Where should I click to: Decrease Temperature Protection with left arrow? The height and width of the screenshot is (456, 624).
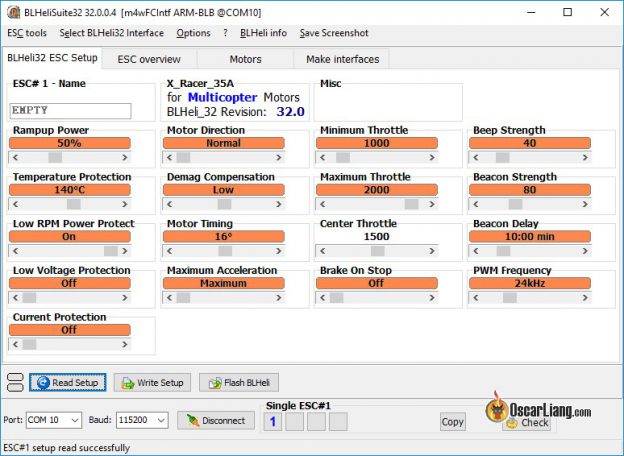point(15,204)
